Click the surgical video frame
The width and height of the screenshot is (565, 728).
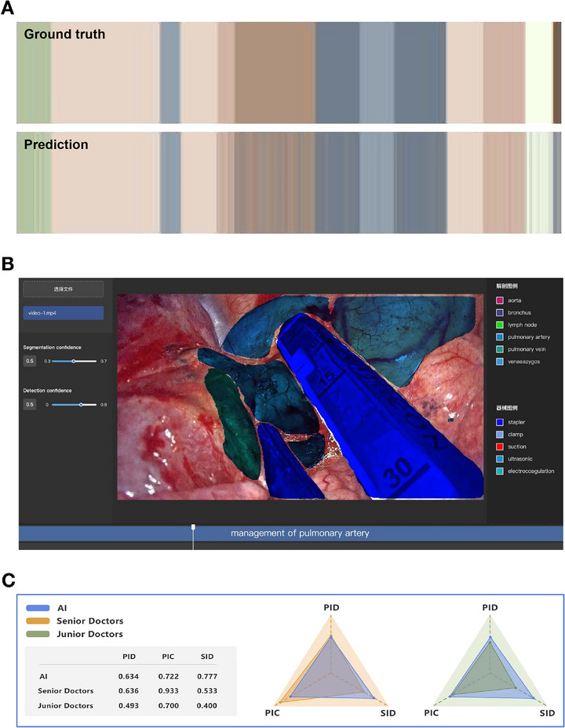301,397
